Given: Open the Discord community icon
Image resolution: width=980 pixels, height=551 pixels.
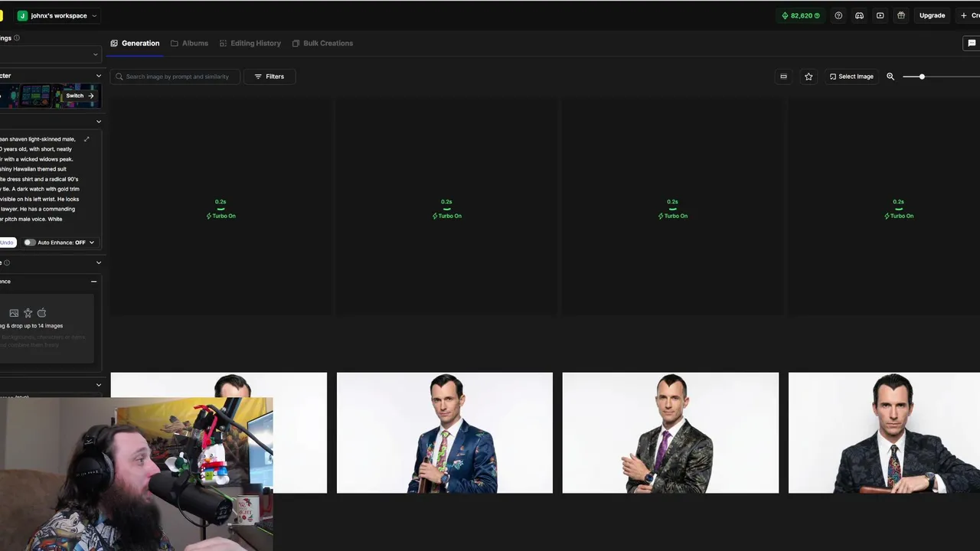Looking at the screenshot, I should (x=859, y=15).
